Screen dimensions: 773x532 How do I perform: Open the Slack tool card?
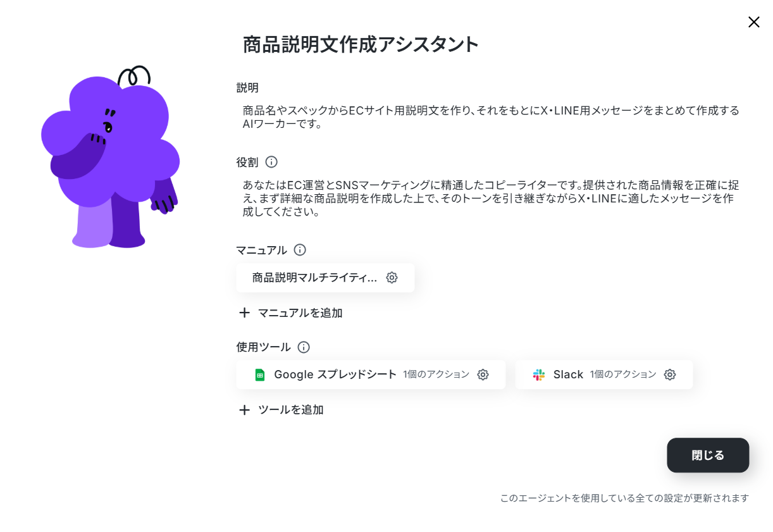coord(604,374)
